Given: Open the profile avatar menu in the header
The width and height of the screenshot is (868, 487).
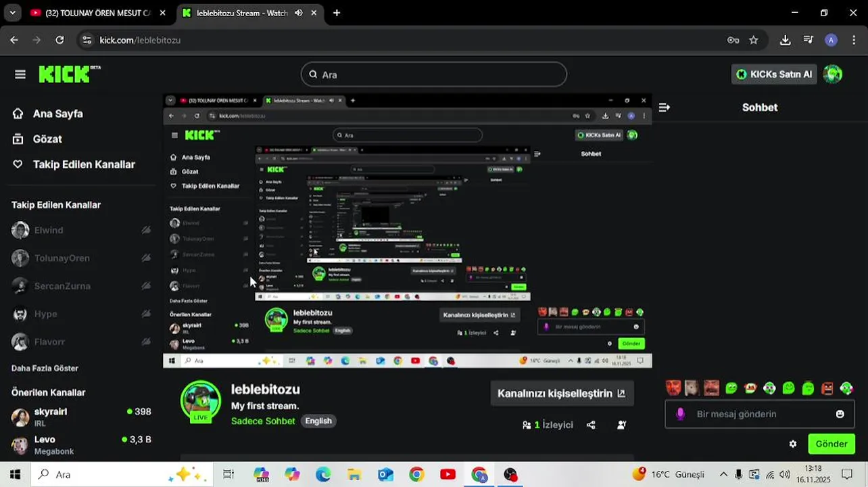Looking at the screenshot, I should click(833, 74).
